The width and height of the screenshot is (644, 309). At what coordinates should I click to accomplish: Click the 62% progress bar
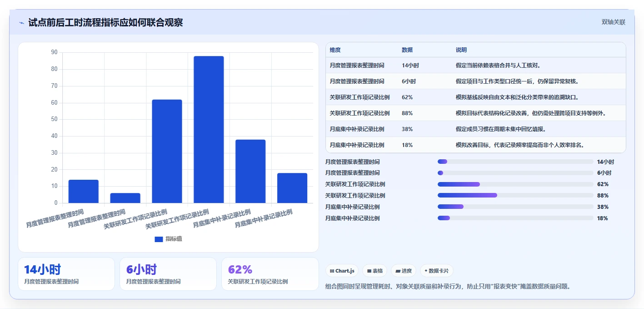click(x=515, y=184)
